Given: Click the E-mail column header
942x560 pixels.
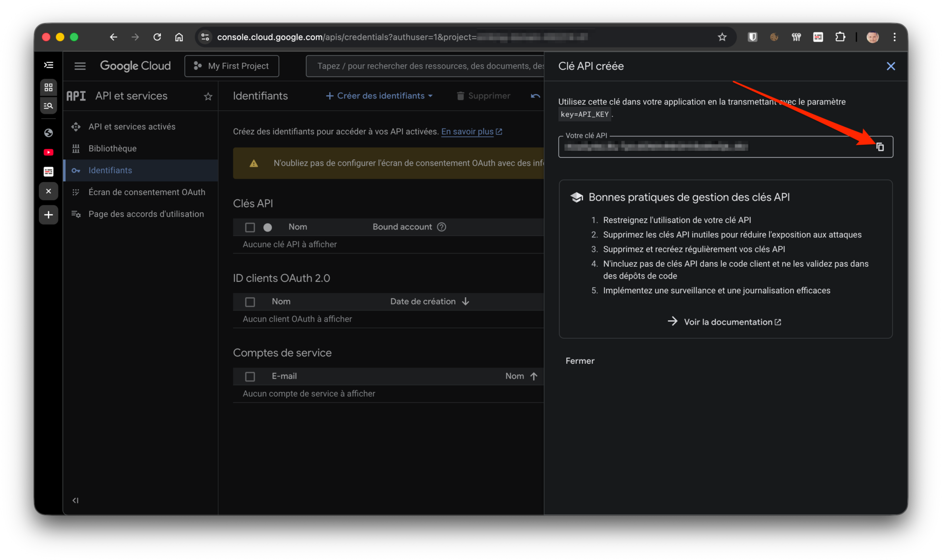Looking at the screenshot, I should [x=284, y=376].
